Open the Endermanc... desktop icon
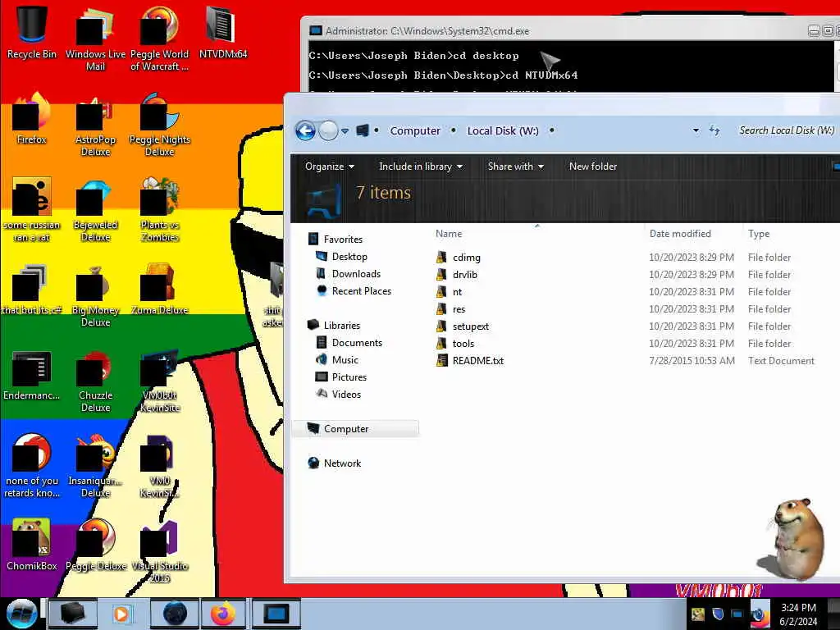The height and width of the screenshot is (630, 840). [31, 375]
